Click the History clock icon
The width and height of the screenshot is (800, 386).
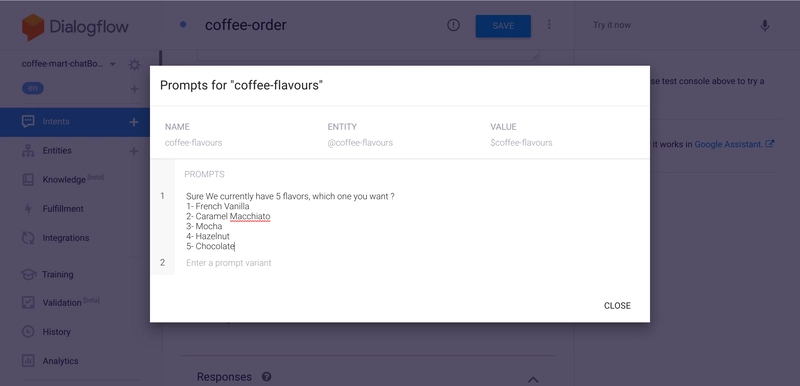point(28,331)
